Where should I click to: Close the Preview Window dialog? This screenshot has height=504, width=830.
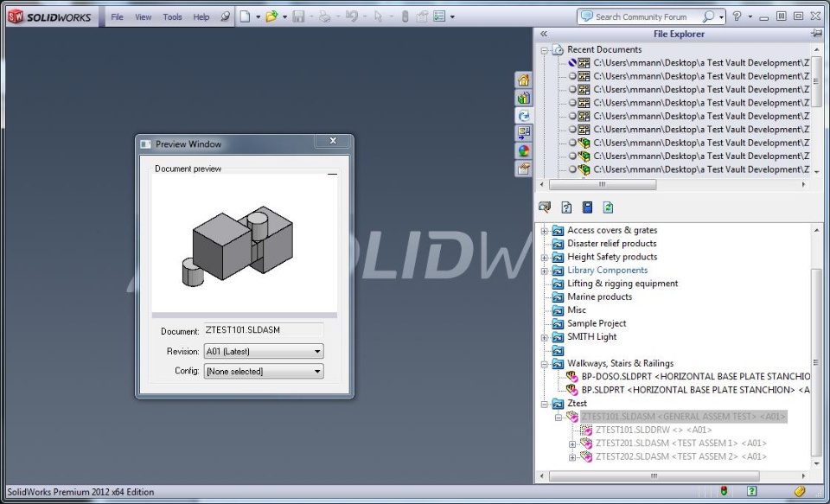(x=333, y=141)
